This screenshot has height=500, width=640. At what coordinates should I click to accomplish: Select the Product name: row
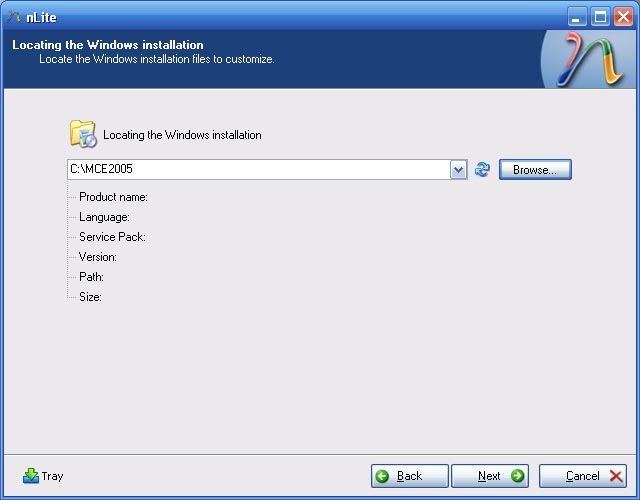[x=113, y=197]
